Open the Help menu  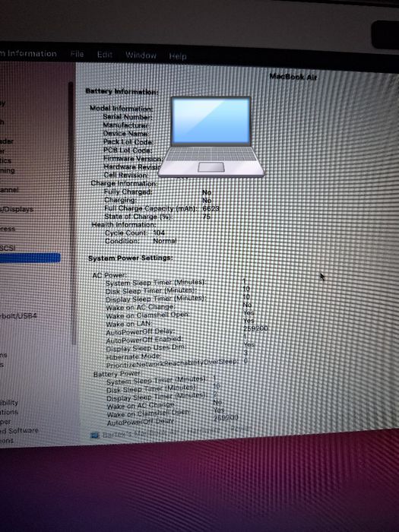pos(178,56)
